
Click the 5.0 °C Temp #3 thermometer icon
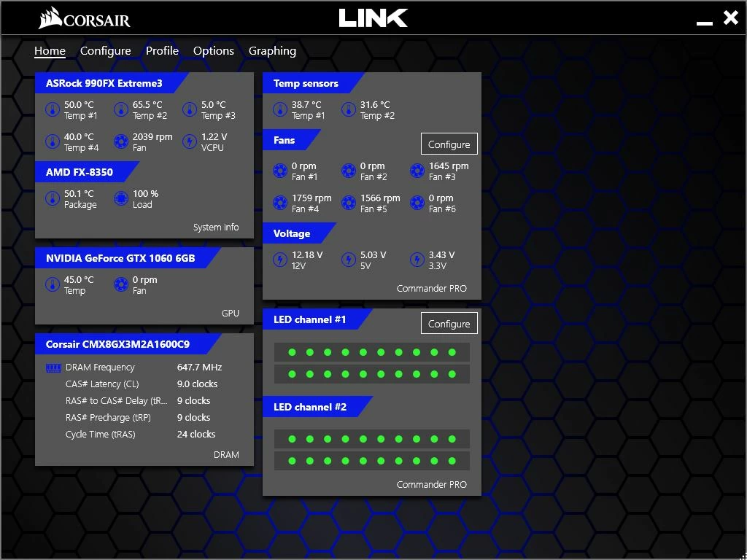[190, 110]
